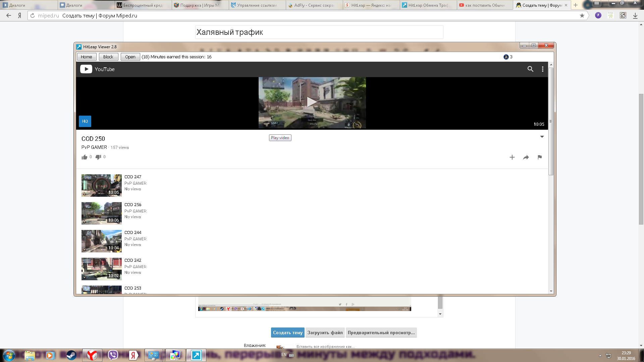This screenshot has height=362, width=644.
Task: Select the COD 242 video title
Action: [x=133, y=260]
